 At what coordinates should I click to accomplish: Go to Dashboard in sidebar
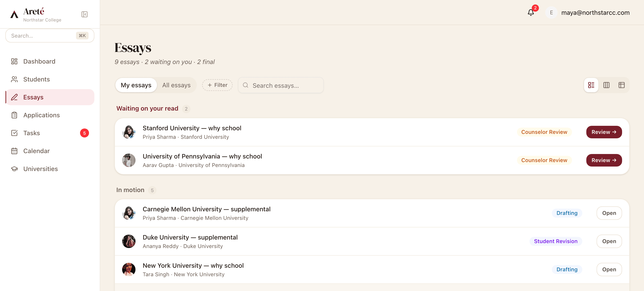point(50,61)
